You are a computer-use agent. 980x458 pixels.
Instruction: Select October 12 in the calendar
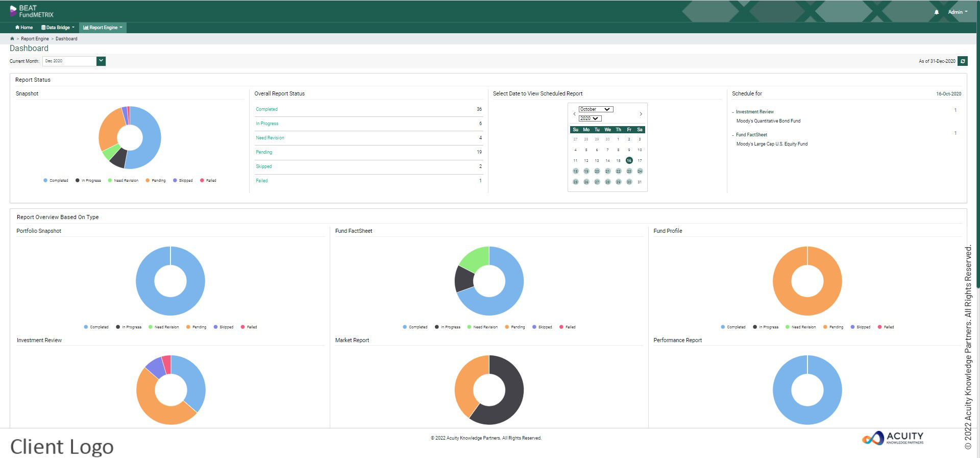click(586, 160)
